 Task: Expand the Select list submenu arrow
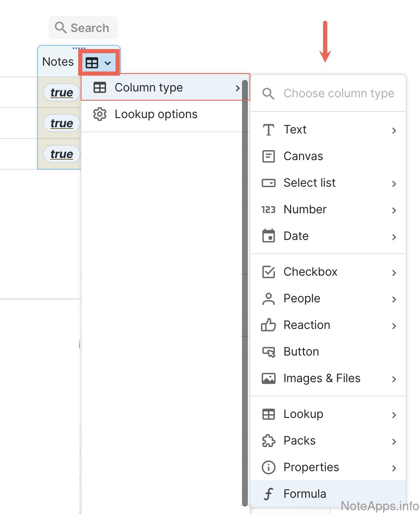point(394,183)
